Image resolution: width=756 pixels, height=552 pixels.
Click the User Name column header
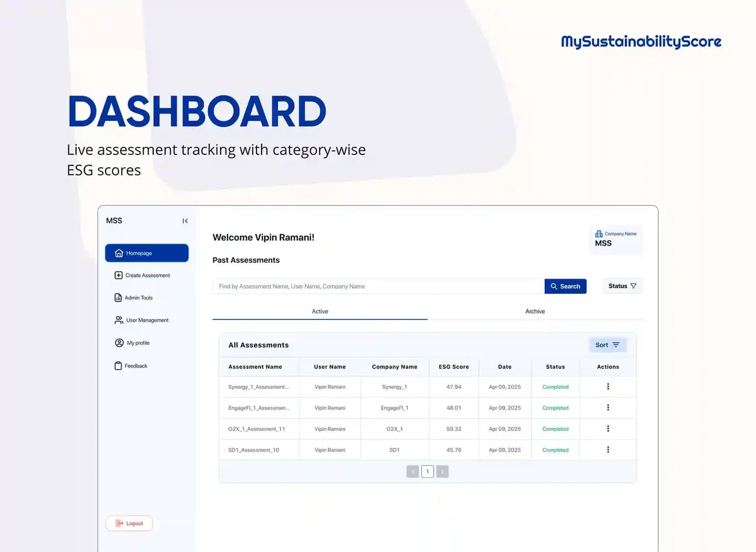[329, 367]
